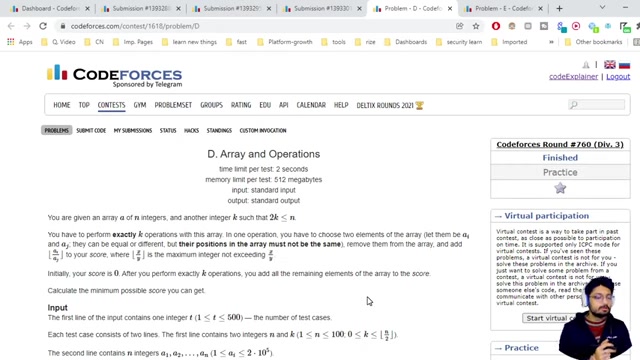Click the site search input field
Viewport: 640px width, 360px height.
click(x=597, y=105)
